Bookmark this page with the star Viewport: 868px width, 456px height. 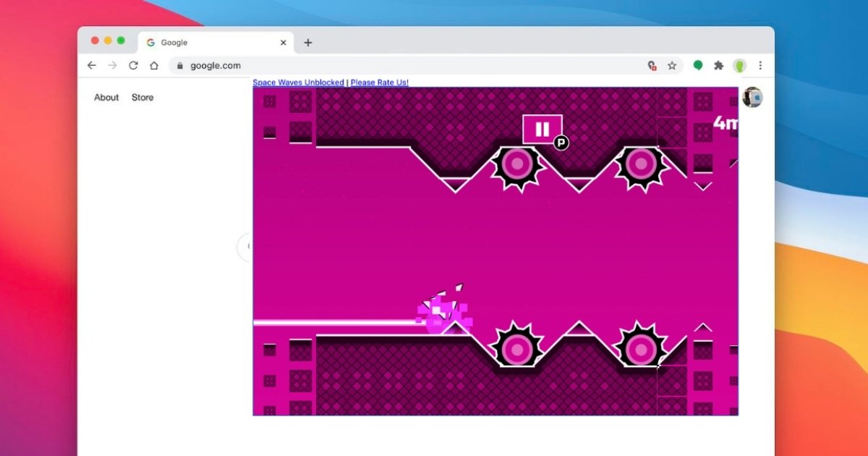point(672,65)
